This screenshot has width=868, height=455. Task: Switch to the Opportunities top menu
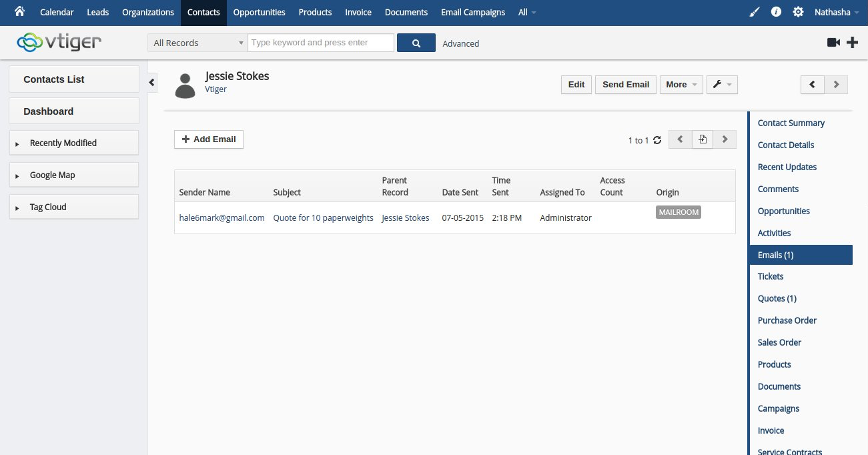(x=259, y=12)
